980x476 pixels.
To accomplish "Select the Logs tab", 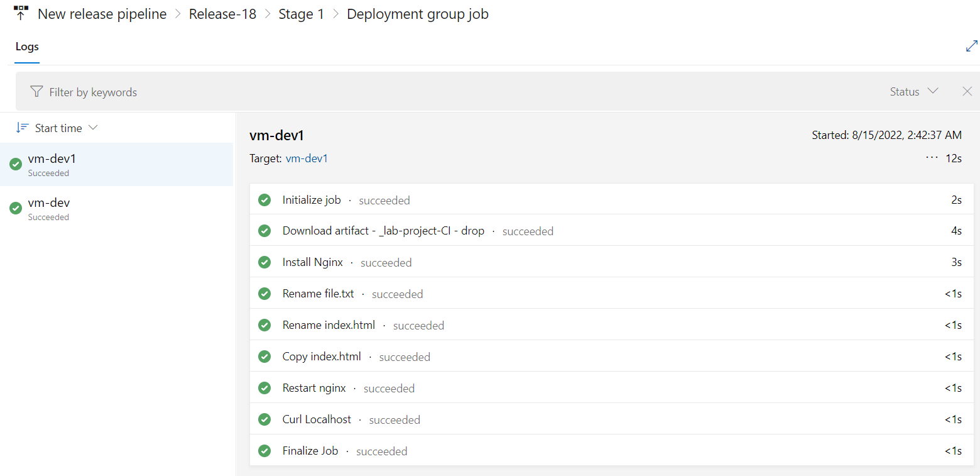I will 27,47.
